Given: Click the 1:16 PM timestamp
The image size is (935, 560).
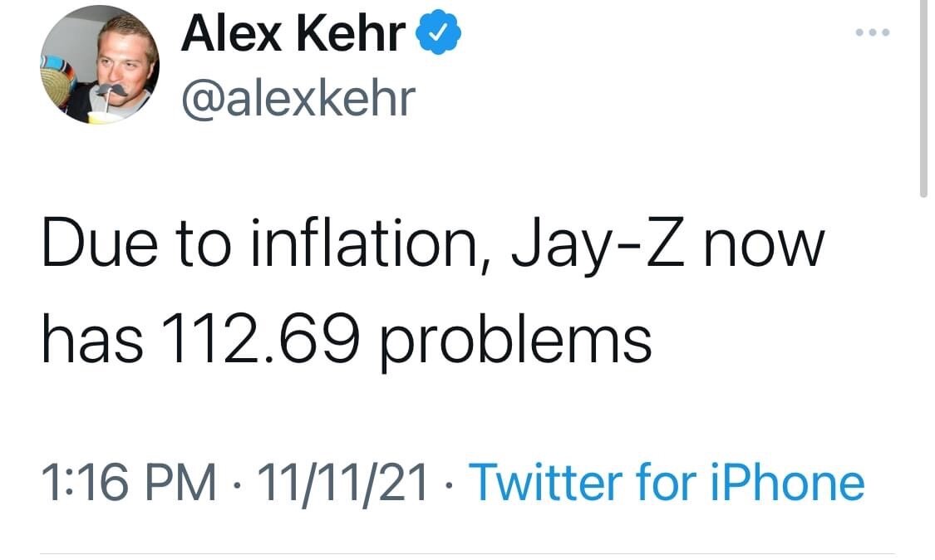Looking at the screenshot, I should [x=129, y=483].
